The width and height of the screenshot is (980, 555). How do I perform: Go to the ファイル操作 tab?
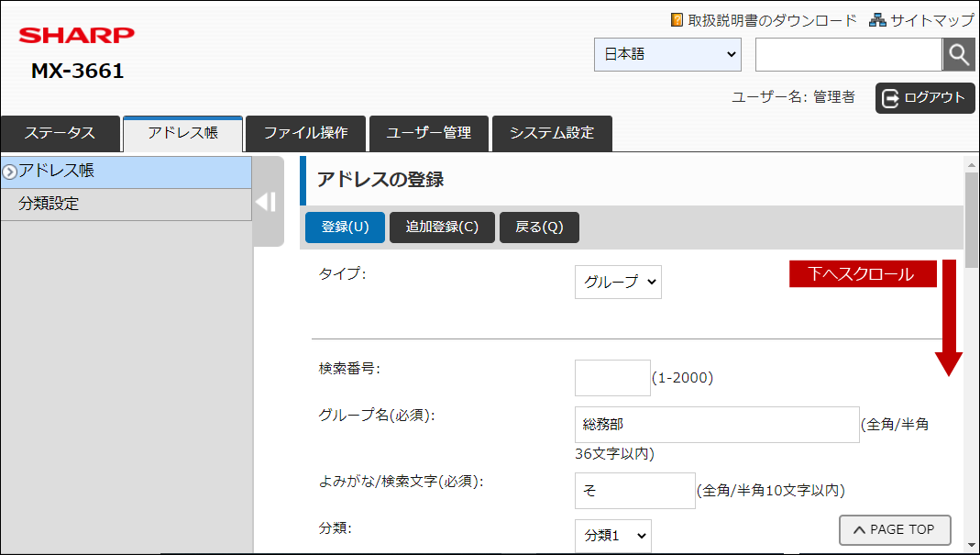click(305, 133)
